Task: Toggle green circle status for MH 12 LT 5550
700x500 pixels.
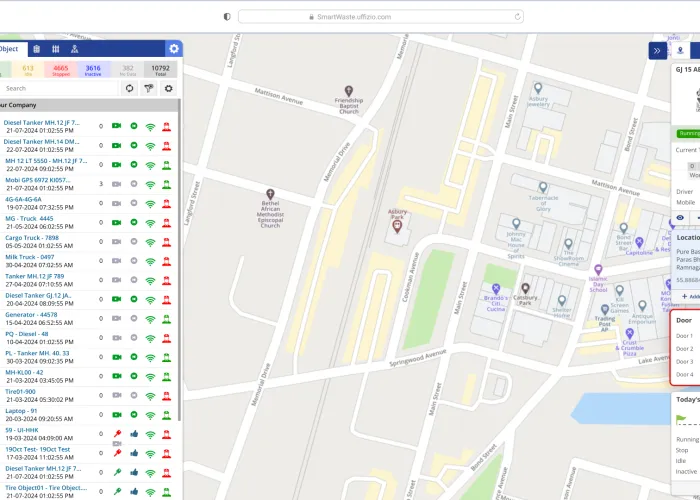Action: (x=133, y=164)
